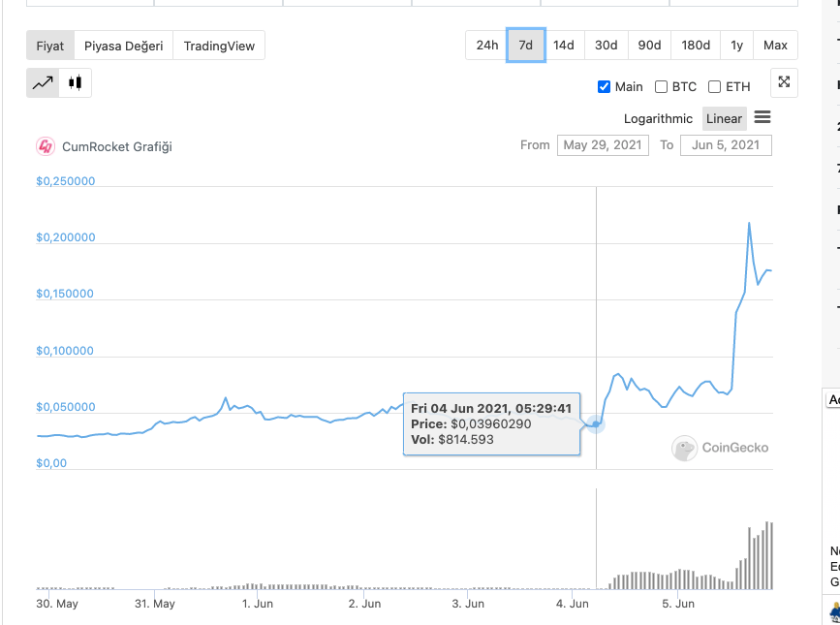The width and height of the screenshot is (840, 625).
Task: Click the highlighted price point on chart
Action: pos(596,423)
